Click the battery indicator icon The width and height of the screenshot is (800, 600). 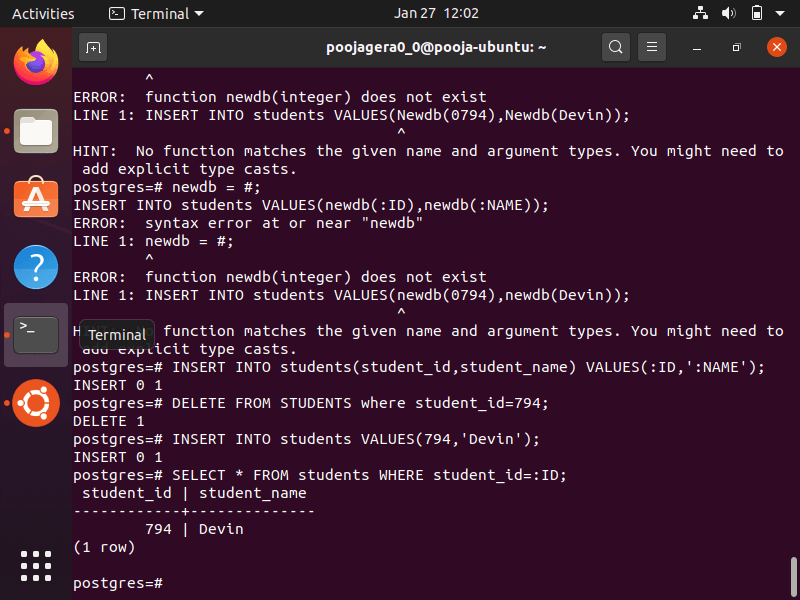pyautogui.click(x=757, y=14)
